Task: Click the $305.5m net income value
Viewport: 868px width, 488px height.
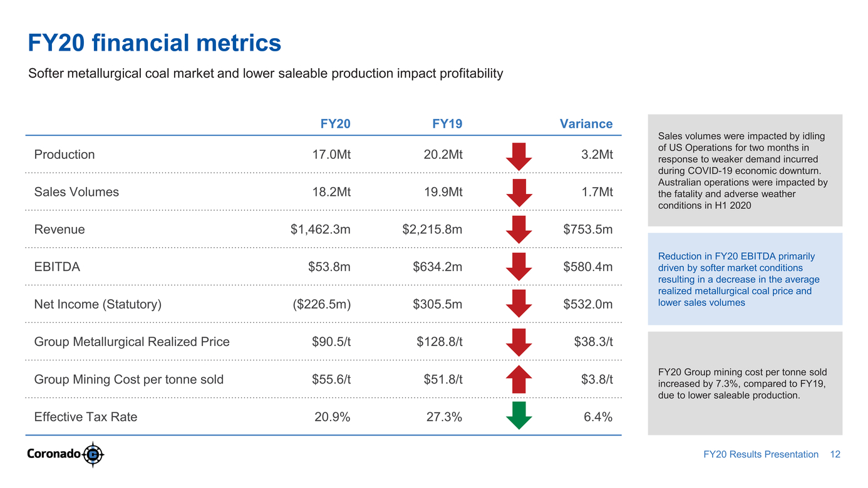Action: (438, 305)
